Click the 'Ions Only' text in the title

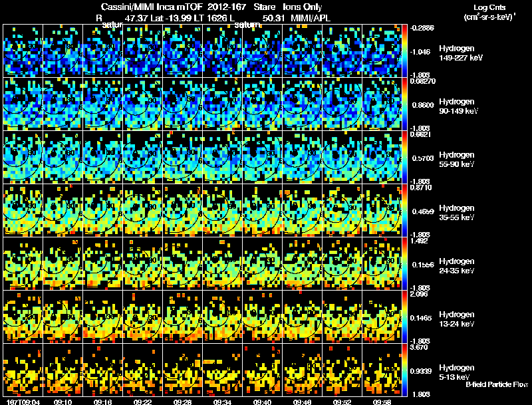click(303, 7)
